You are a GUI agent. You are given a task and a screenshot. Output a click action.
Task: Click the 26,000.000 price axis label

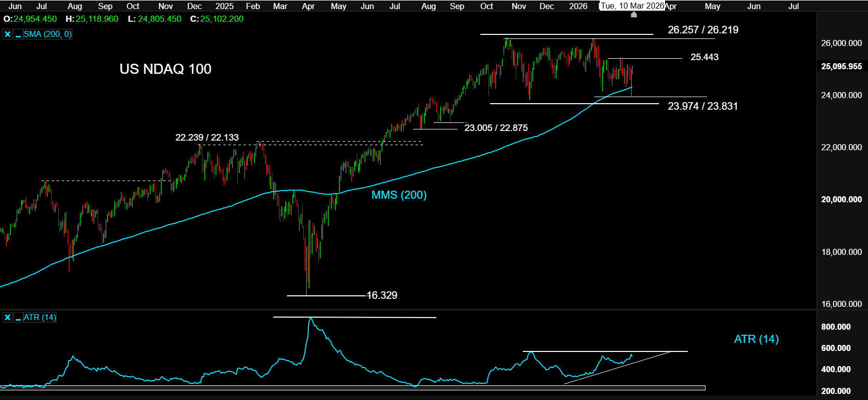pyautogui.click(x=841, y=43)
